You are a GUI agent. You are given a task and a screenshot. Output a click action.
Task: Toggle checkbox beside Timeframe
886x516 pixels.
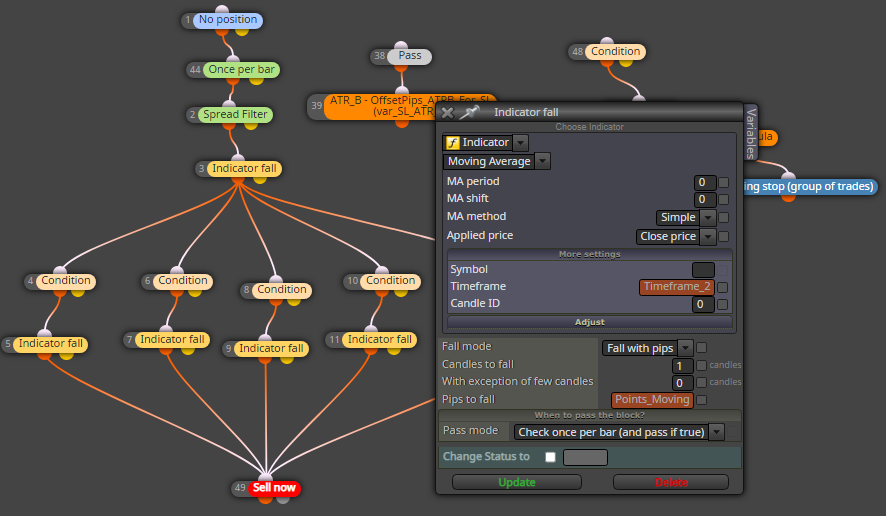tap(722, 288)
